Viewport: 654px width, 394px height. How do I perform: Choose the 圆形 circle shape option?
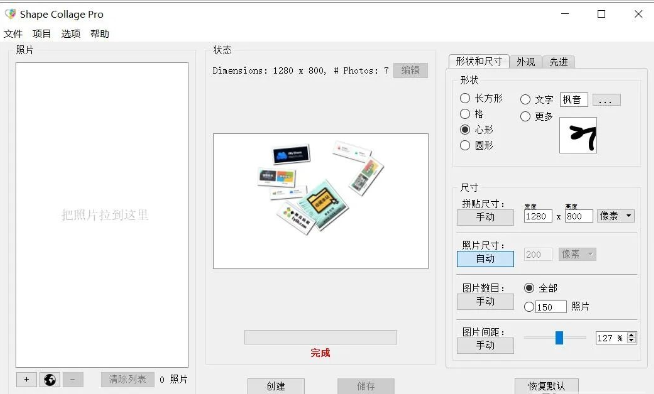[x=465, y=145]
